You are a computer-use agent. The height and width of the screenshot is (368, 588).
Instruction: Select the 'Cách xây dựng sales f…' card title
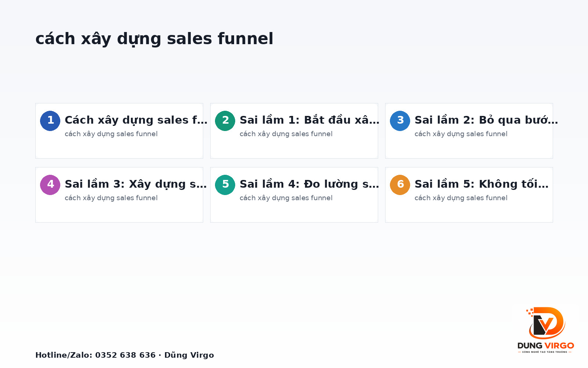click(136, 120)
